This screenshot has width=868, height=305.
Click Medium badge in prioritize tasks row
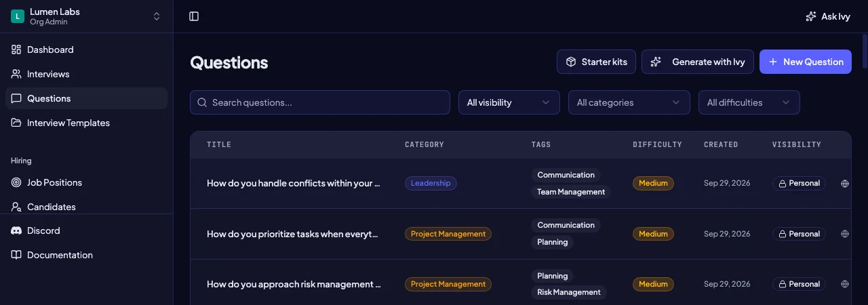click(653, 234)
